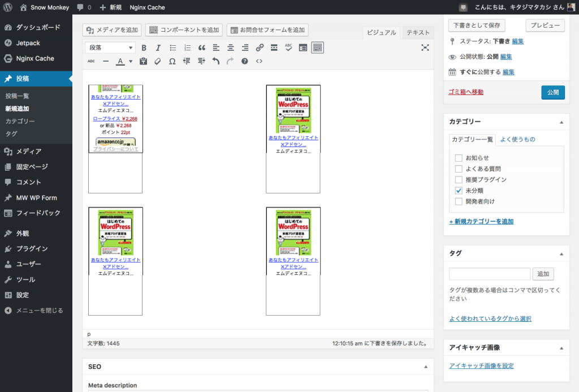The height and width of the screenshot is (392, 579).
Task: Go to 投稿一覧 submenu
Action: coord(17,96)
